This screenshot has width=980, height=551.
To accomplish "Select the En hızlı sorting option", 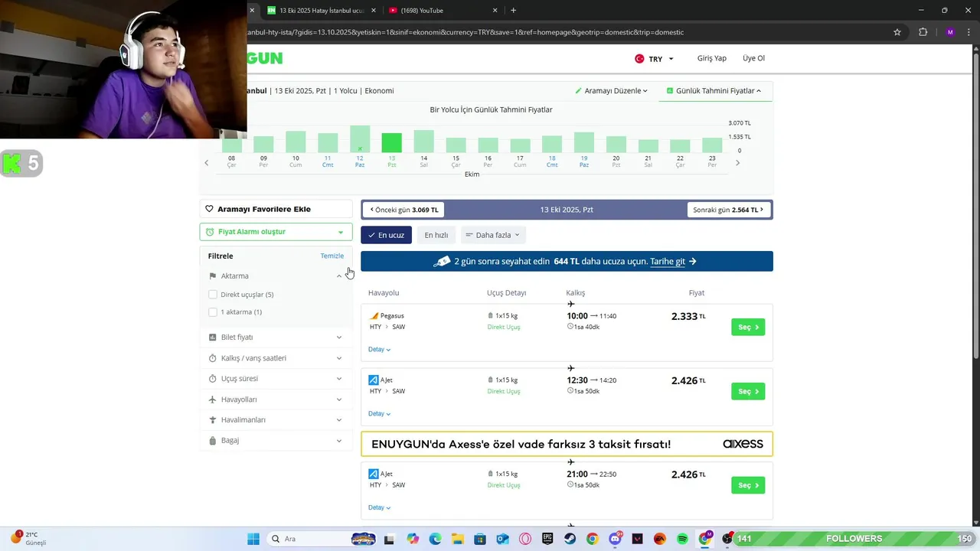I will tap(436, 235).
